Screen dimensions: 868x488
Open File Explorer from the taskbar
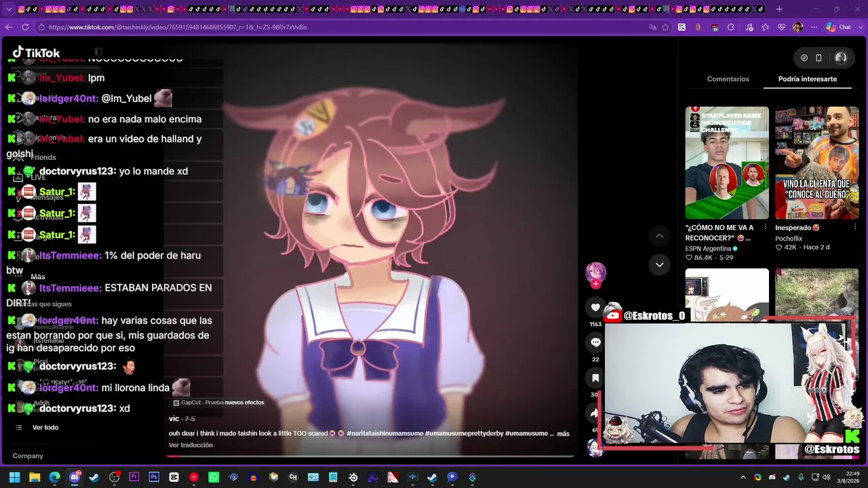[x=35, y=477]
